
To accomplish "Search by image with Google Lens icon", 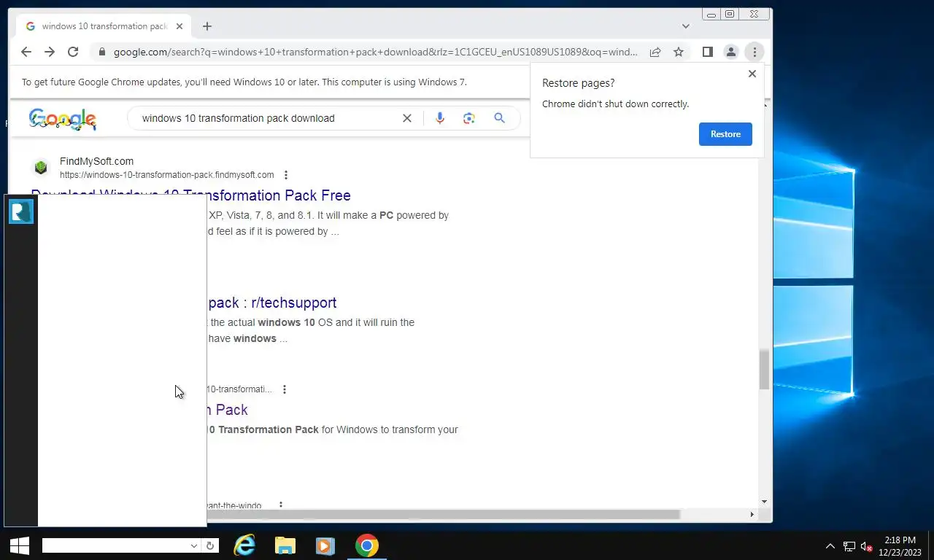I will 469,118.
